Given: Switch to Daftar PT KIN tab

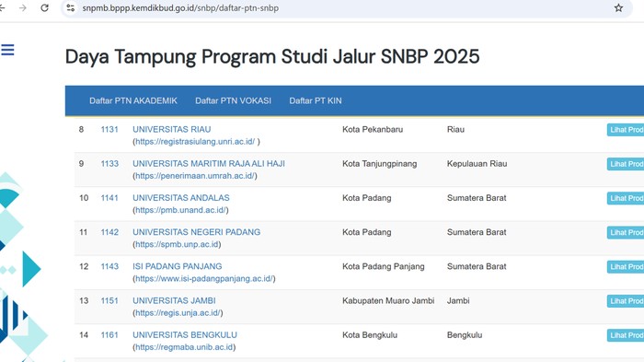Looking at the screenshot, I should pos(316,100).
